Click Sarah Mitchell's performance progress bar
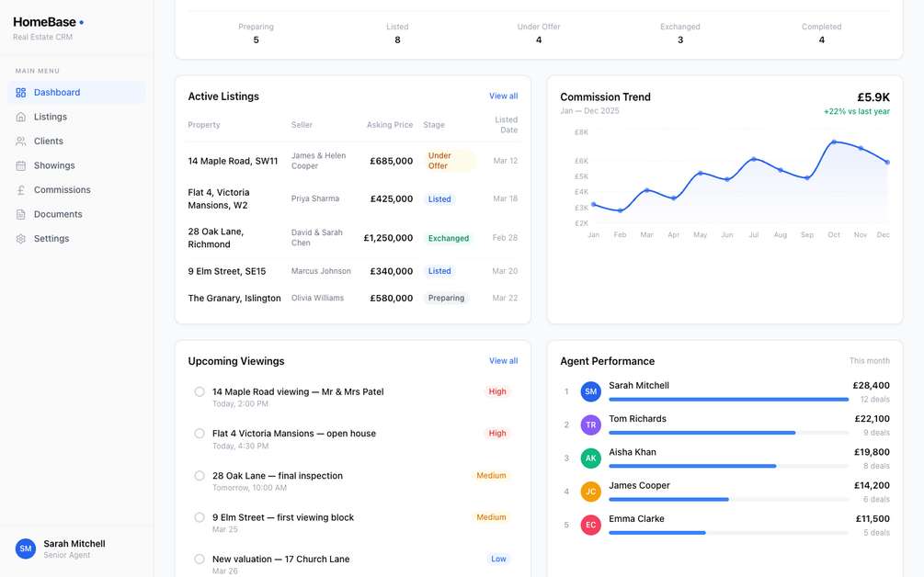Screen dimensions: 924x577 pos(728,399)
